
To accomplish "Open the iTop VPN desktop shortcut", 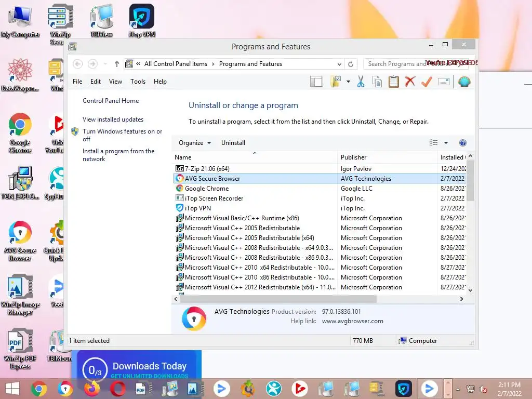I will (x=142, y=20).
